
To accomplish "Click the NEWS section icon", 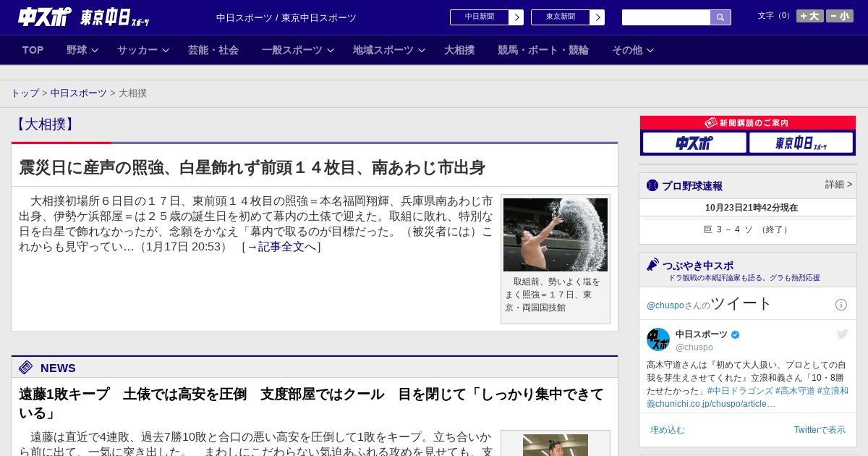I will (26, 368).
